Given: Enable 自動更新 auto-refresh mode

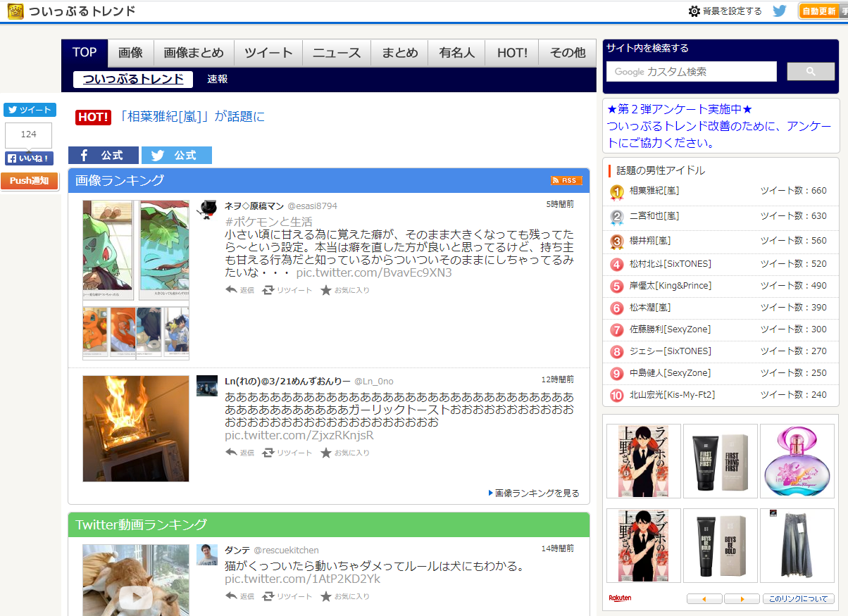Looking at the screenshot, I should pyautogui.click(x=821, y=11).
